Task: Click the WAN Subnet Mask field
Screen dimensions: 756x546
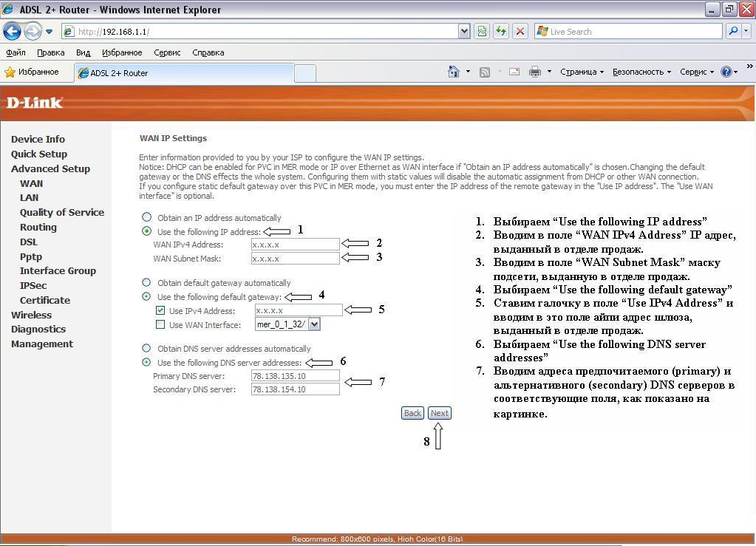Action: [x=295, y=259]
